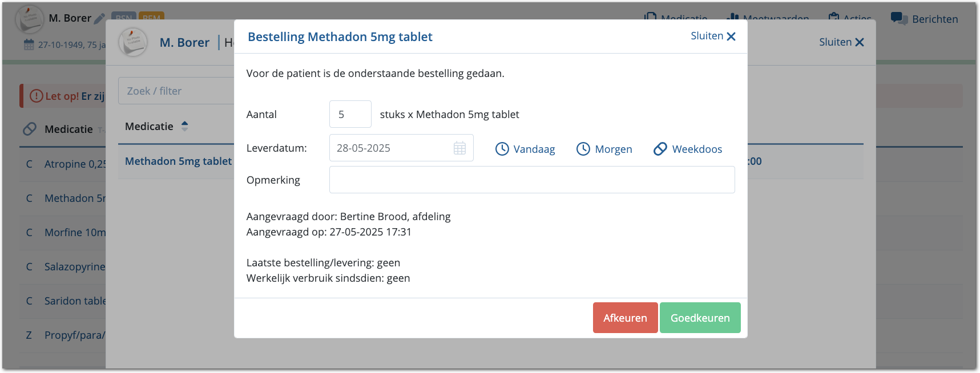Viewport: 980px width, 373px height.
Task: Click the red Let op! warning icon
Action: 36,96
